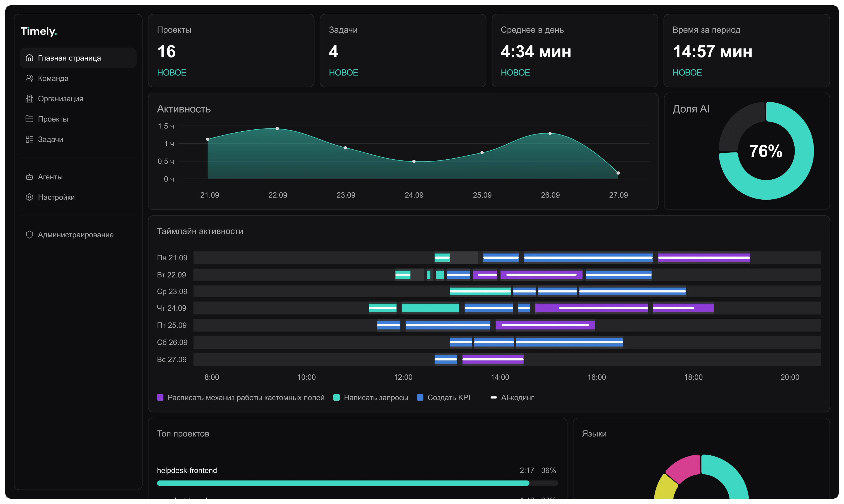The image size is (844, 504).
Task: Click the shield icon beside Администраирование
Action: (x=29, y=235)
